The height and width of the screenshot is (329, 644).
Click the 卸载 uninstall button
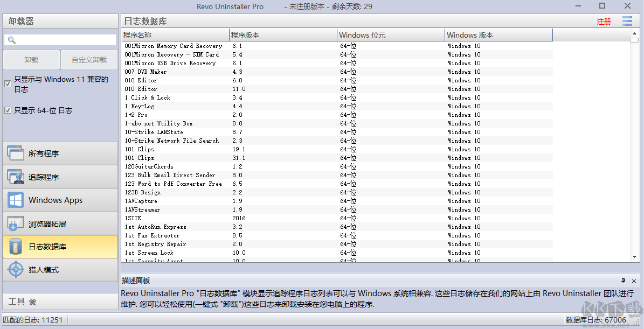pyautogui.click(x=31, y=60)
